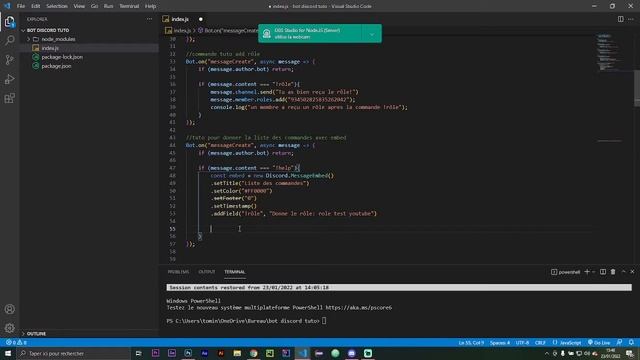Open the File menu
The width and height of the screenshot is (640, 360).
click(21, 6)
